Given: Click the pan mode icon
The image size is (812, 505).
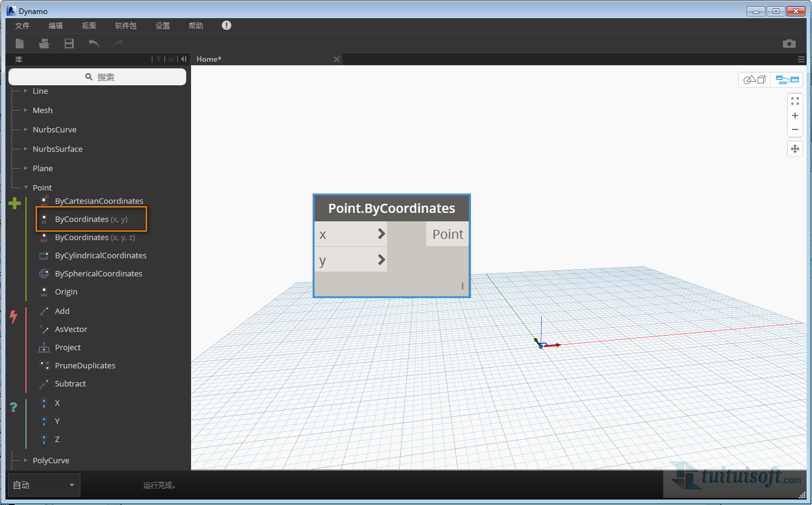Looking at the screenshot, I should pos(795,149).
